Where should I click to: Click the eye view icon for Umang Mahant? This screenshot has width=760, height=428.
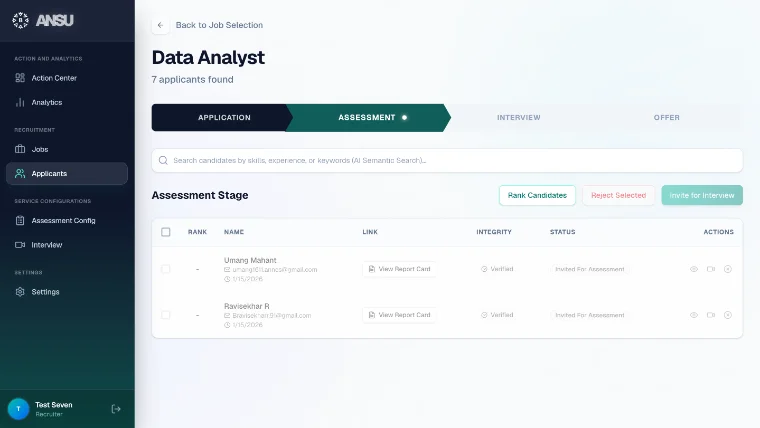pyautogui.click(x=694, y=269)
